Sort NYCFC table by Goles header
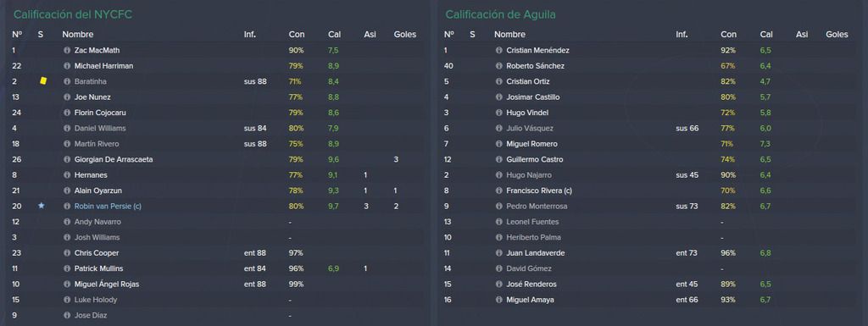 [404, 34]
